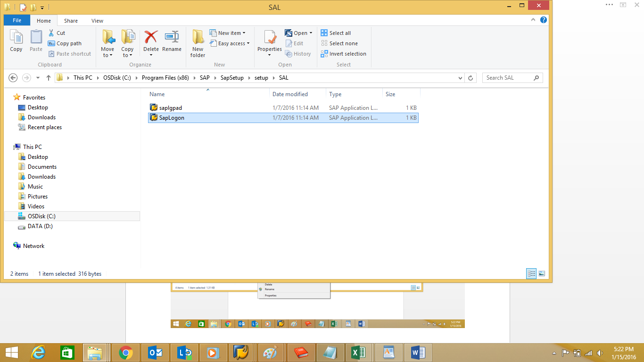Open the Share ribbon tab

pos(71,21)
